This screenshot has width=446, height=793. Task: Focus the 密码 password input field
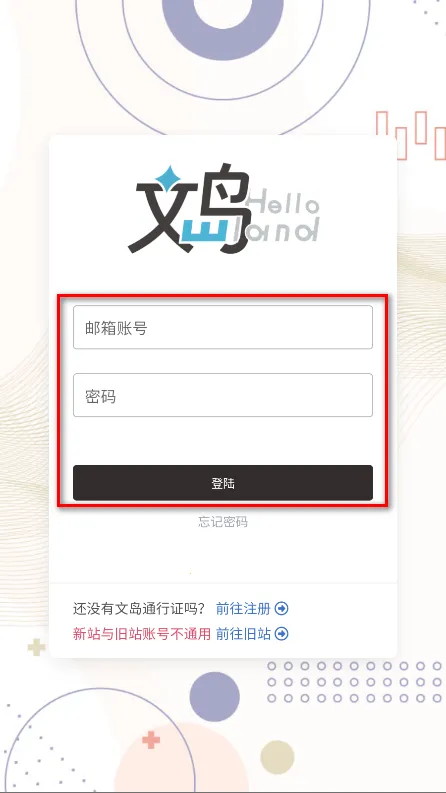[223, 395]
